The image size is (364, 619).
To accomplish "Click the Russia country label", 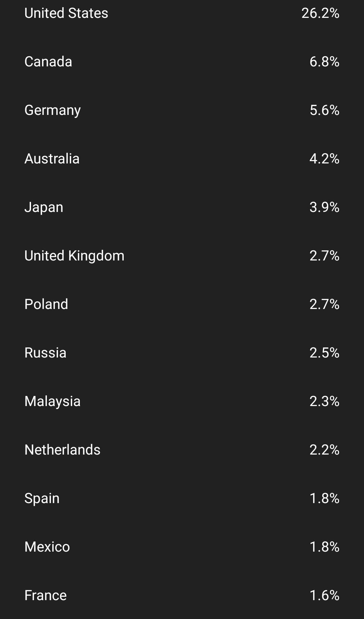I will [x=45, y=353].
